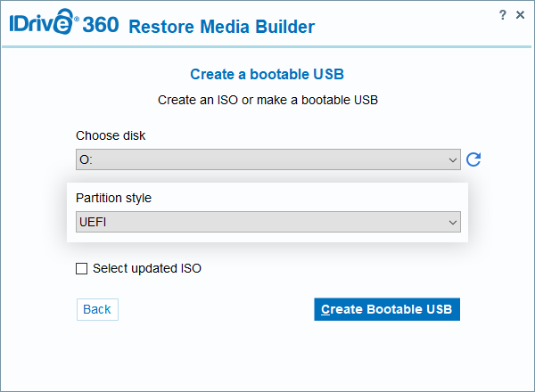Click the 'Partition style' label
The width and height of the screenshot is (535, 392).
(113, 198)
